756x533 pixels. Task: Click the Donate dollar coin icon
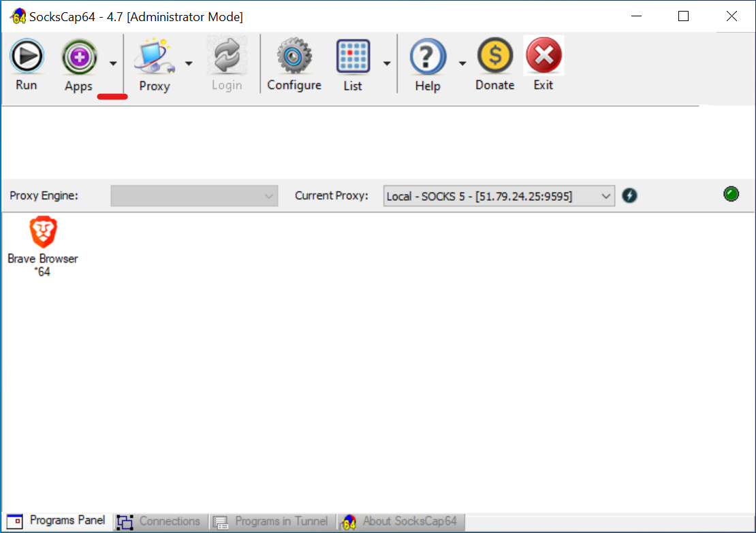coord(494,57)
